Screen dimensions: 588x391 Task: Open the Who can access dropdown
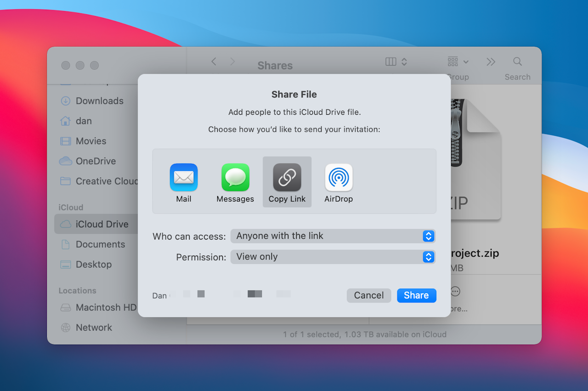click(x=333, y=236)
